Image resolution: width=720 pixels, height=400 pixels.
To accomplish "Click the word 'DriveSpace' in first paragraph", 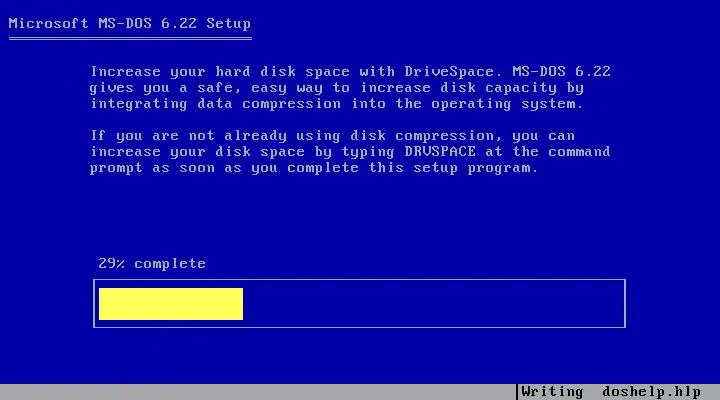I will point(449,72).
